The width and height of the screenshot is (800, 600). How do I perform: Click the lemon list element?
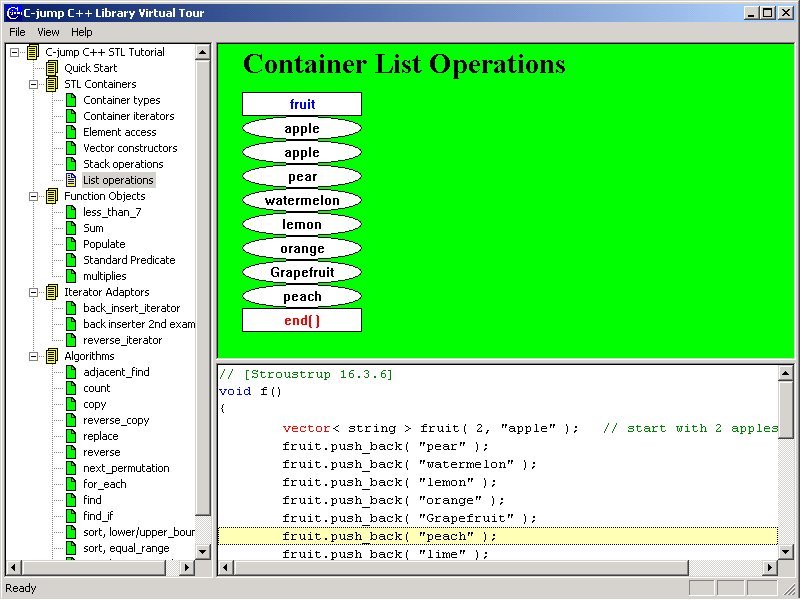click(x=302, y=224)
